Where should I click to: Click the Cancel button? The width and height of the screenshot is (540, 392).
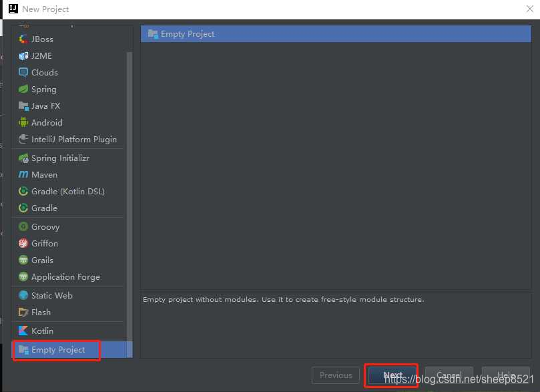click(x=449, y=375)
